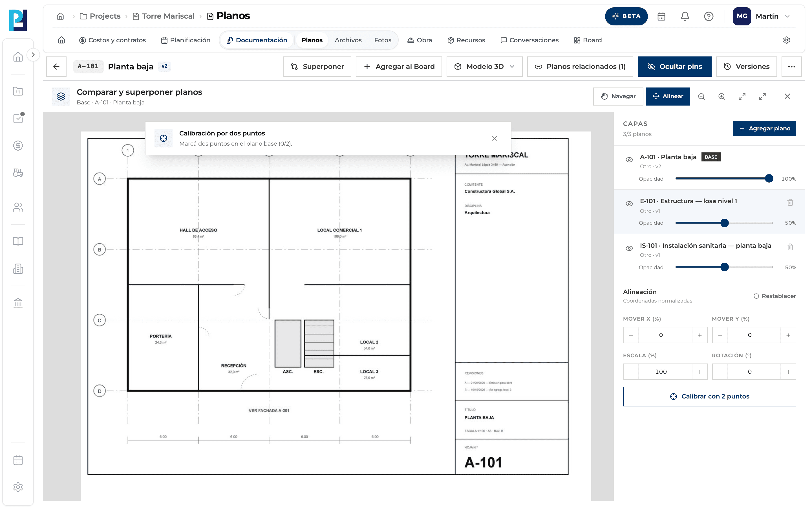Expand the left sidebar with chevron

[x=33, y=55]
